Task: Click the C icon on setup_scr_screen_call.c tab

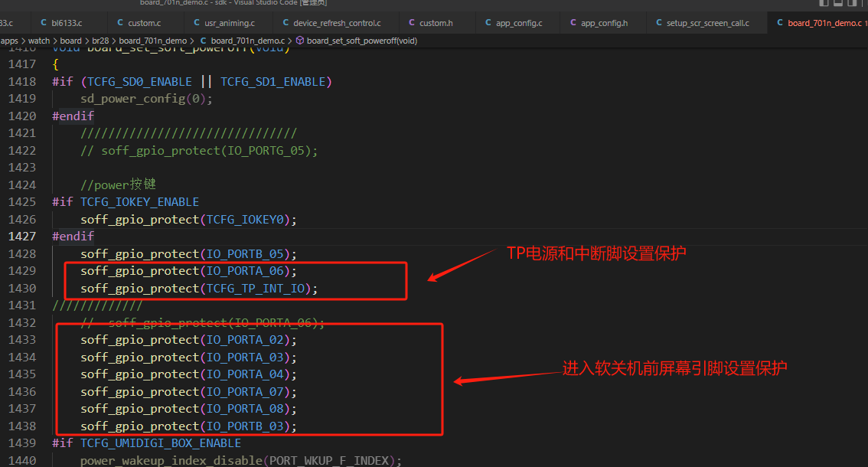Action: click(x=659, y=23)
